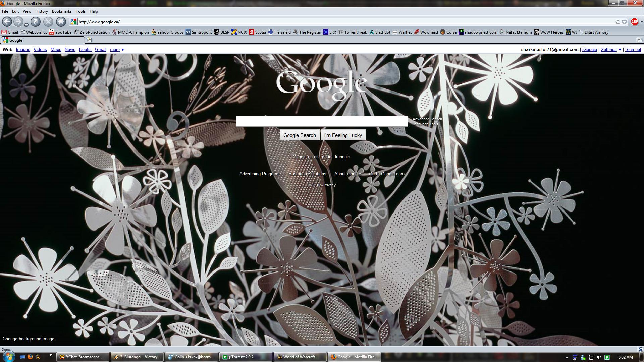Open the Tools menu

[x=80, y=11]
